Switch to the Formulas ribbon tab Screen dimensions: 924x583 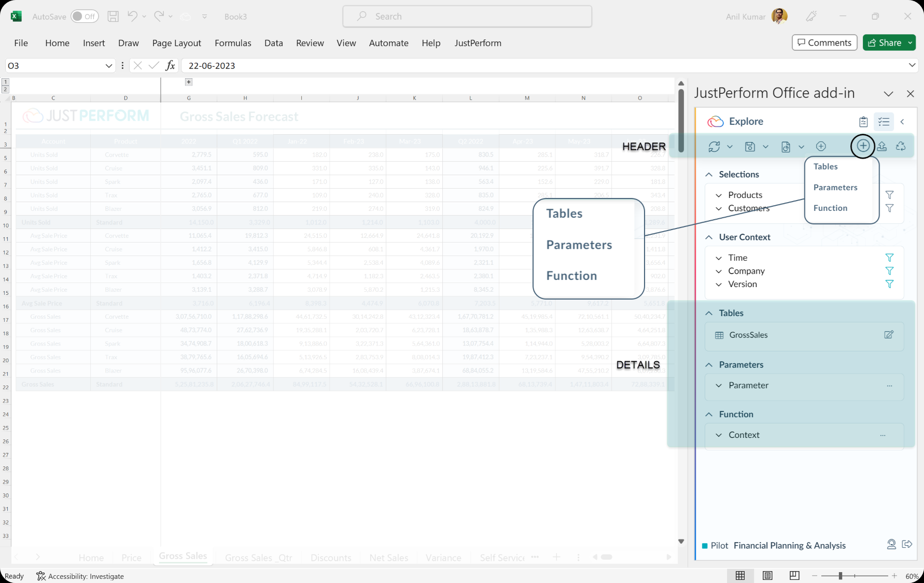(x=233, y=43)
